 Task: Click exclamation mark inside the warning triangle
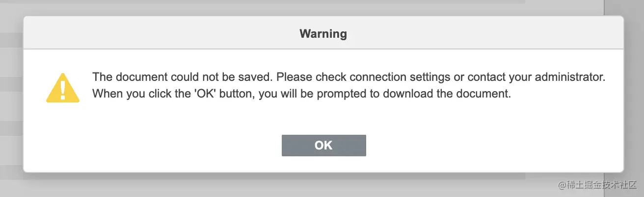click(63, 90)
